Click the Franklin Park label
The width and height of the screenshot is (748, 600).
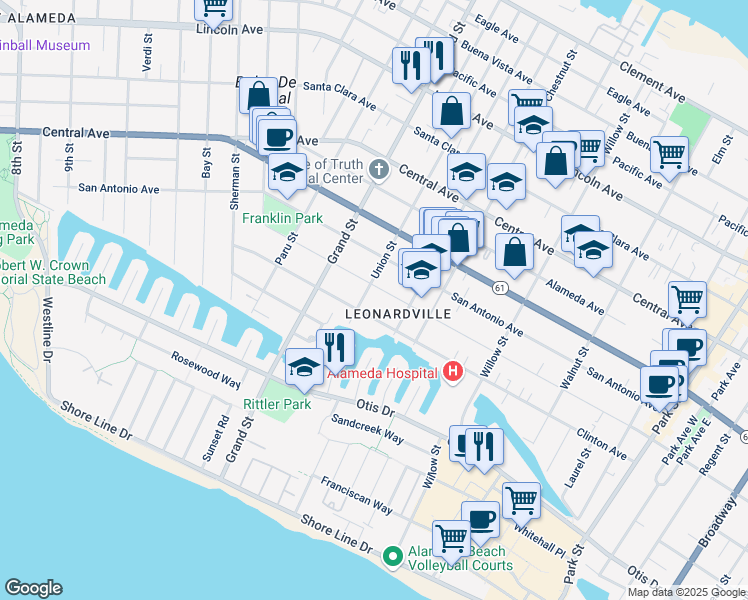[x=282, y=218]
